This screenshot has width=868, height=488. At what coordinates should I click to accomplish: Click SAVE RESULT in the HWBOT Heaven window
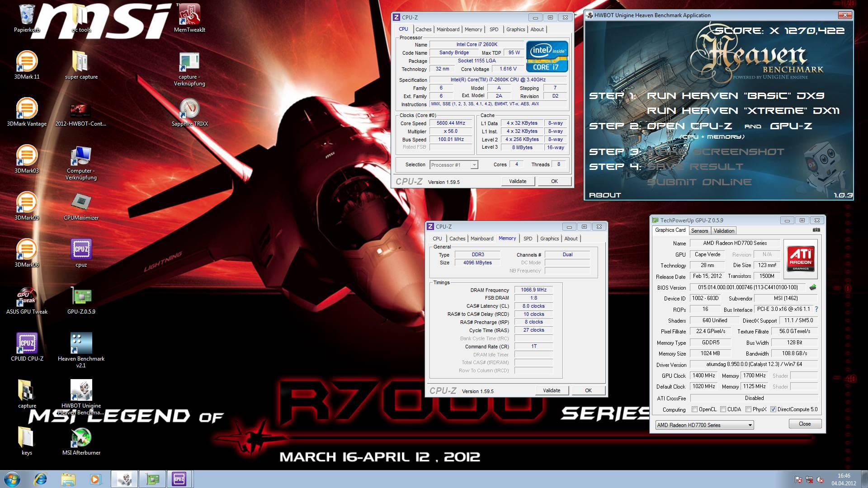pos(695,167)
